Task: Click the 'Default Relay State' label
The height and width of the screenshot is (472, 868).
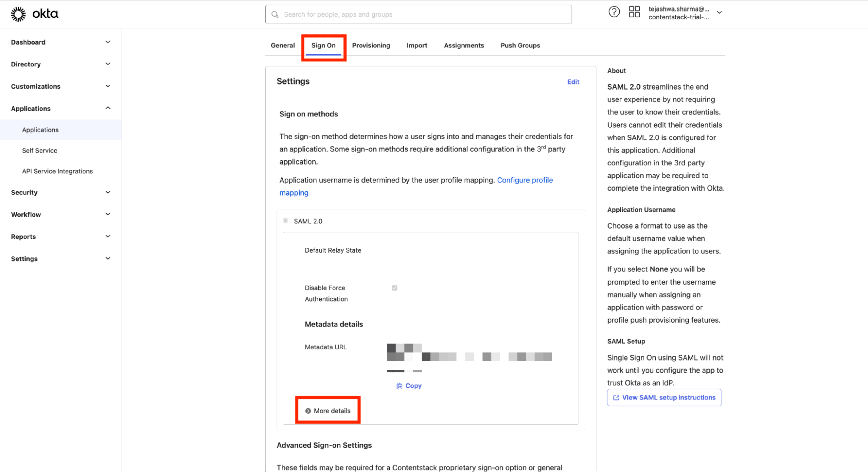Action: pos(333,250)
